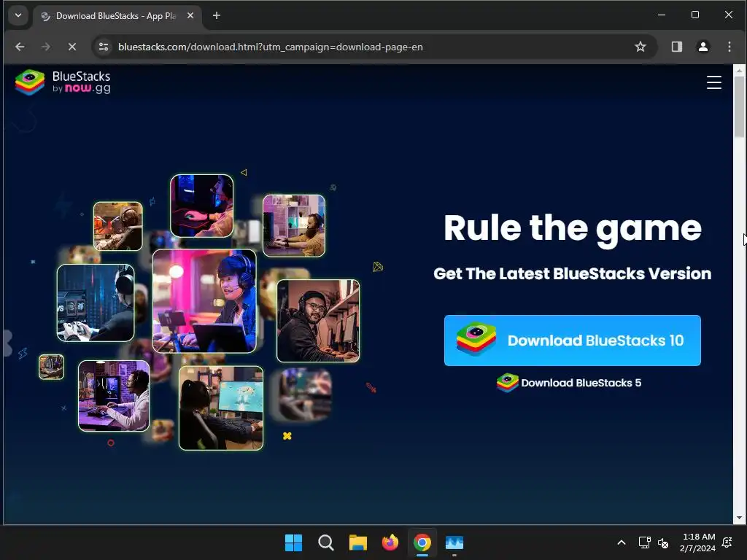Click scrollbar down arrow

pyautogui.click(x=739, y=518)
